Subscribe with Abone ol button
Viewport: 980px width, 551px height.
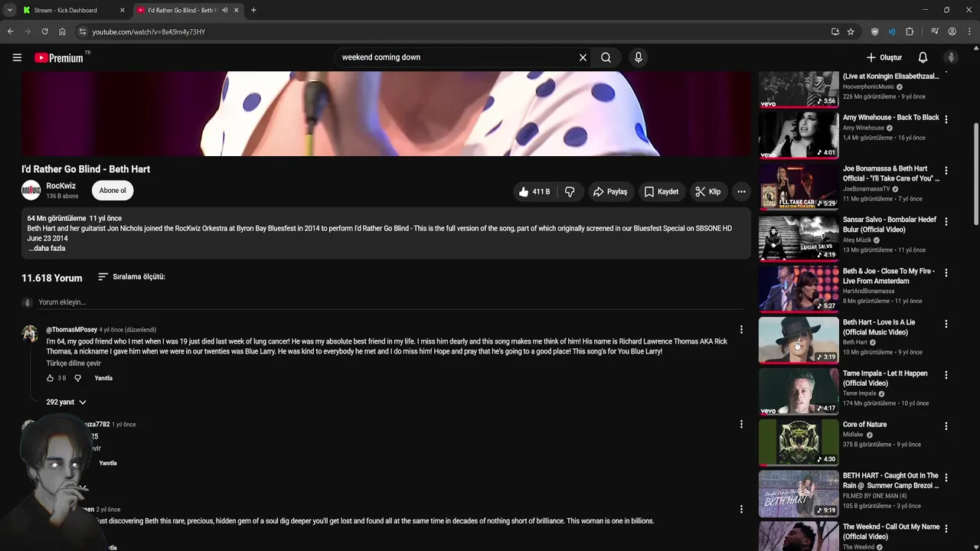[x=113, y=191]
